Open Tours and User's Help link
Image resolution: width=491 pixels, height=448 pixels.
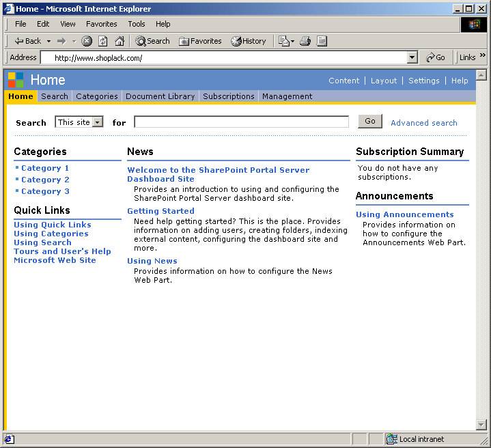(62, 251)
